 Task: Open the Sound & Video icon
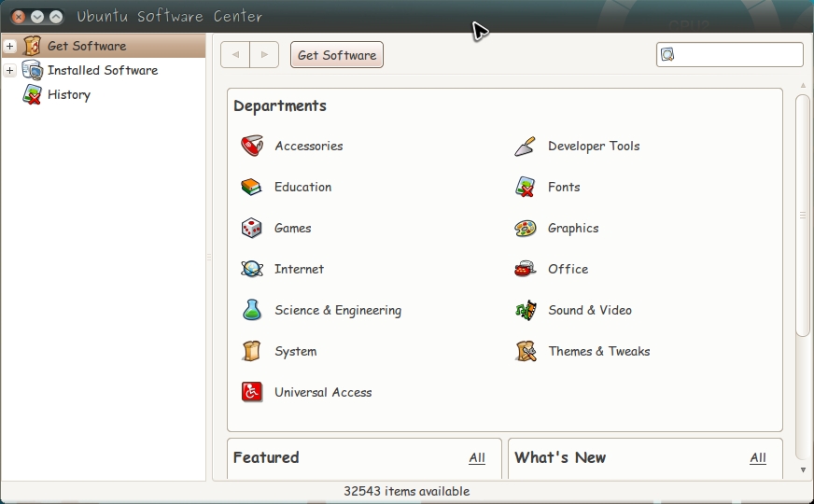pos(526,310)
